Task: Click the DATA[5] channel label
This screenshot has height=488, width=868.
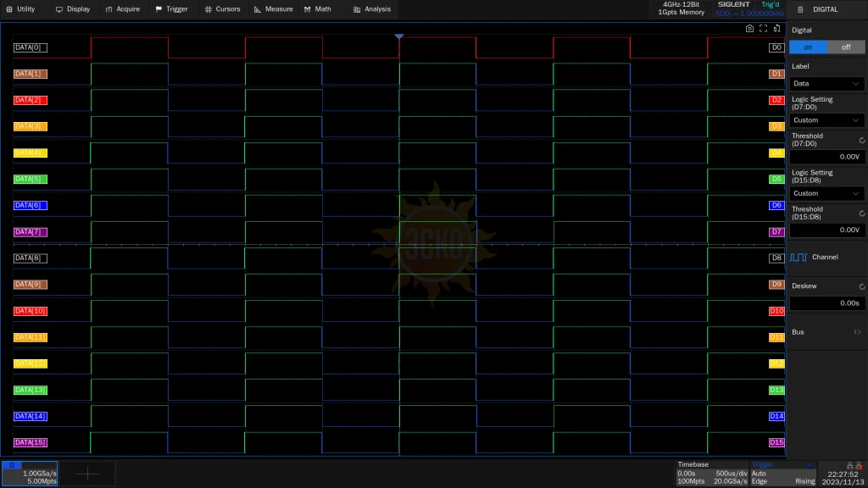Action: tap(31, 180)
